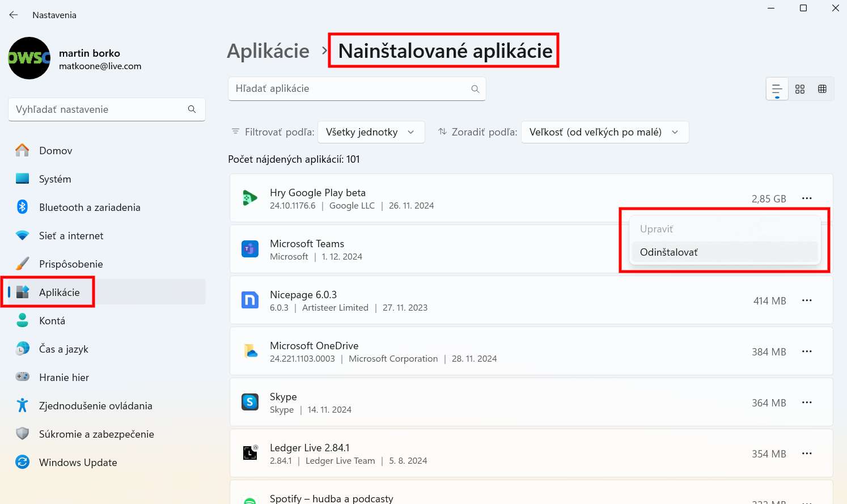
Task: Open the Veľkosť sort order dropdown
Action: click(605, 132)
